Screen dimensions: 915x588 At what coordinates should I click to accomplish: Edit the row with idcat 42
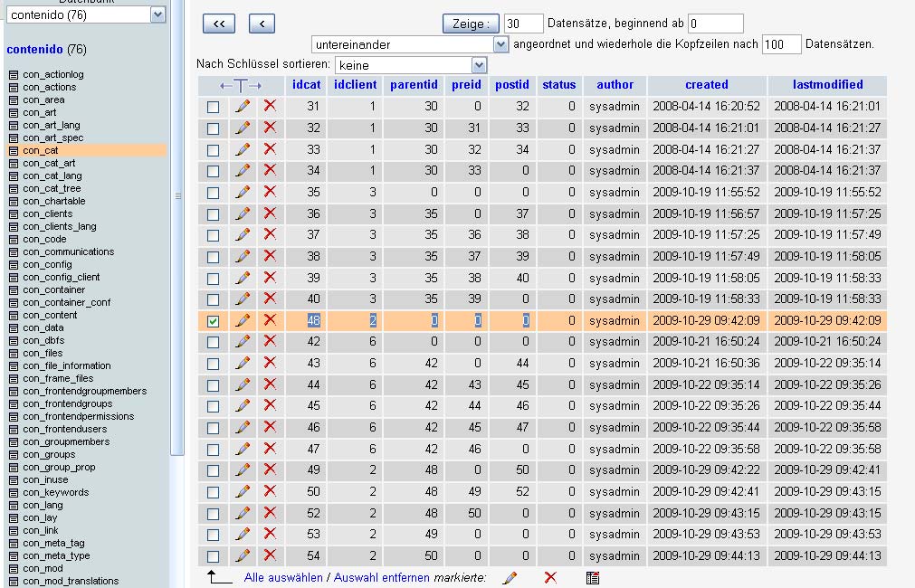(x=243, y=342)
